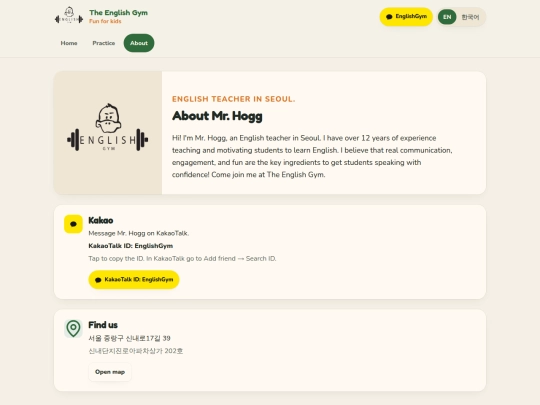
Task: Copy ID with KakaoTalk ID: EnglishGym button
Action: point(134,280)
